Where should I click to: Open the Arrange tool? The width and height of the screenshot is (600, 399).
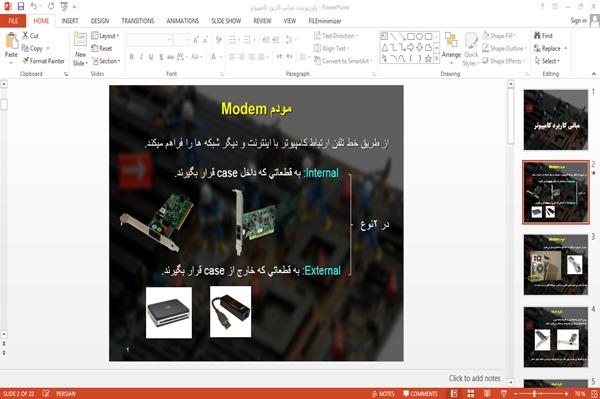pyautogui.click(x=451, y=49)
